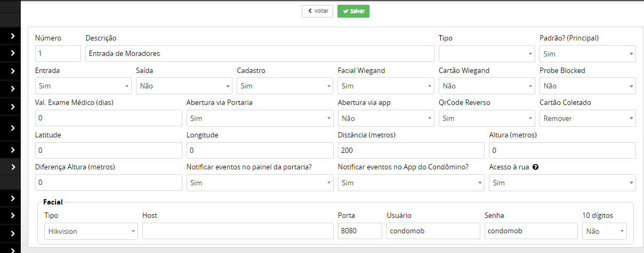Click the facial Host input field

237,231
